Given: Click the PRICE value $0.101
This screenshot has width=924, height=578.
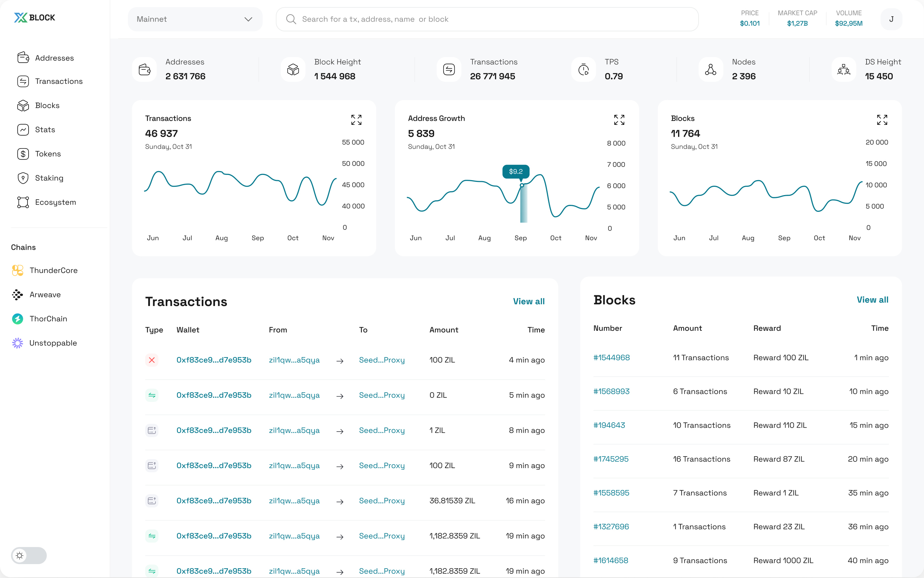Looking at the screenshot, I should tap(750, 23).
